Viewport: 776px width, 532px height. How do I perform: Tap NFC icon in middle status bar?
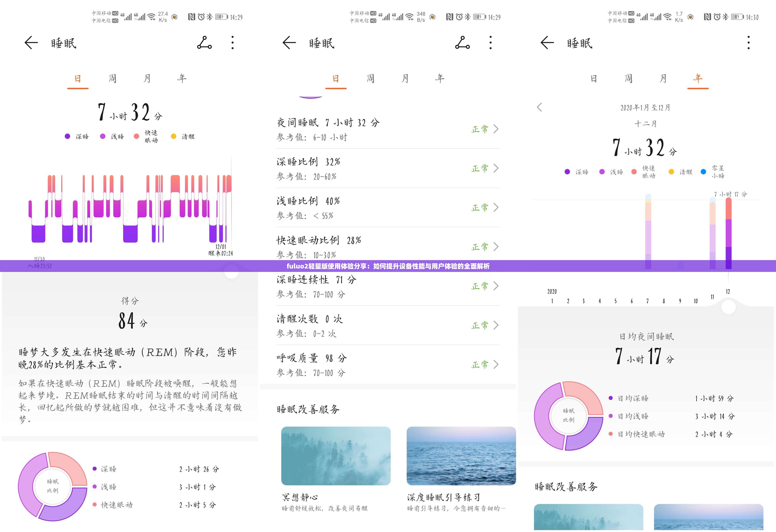click(x=450, y=17)
